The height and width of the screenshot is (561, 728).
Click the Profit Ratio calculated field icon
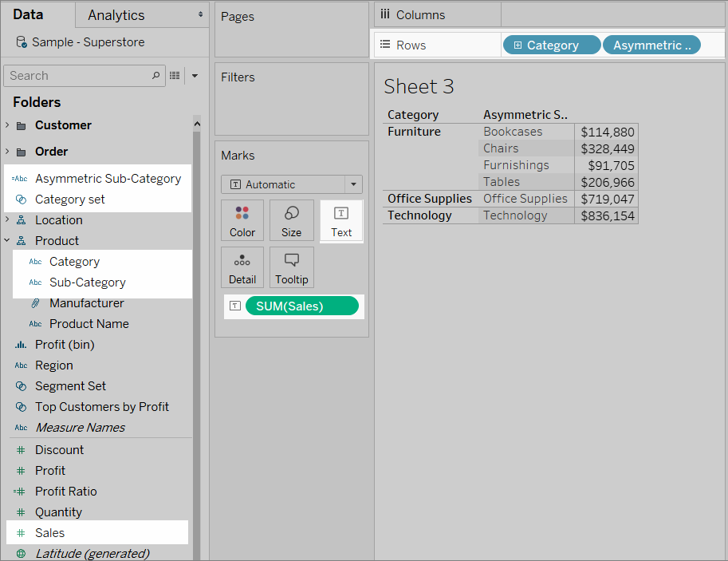(x=19, y=492)
